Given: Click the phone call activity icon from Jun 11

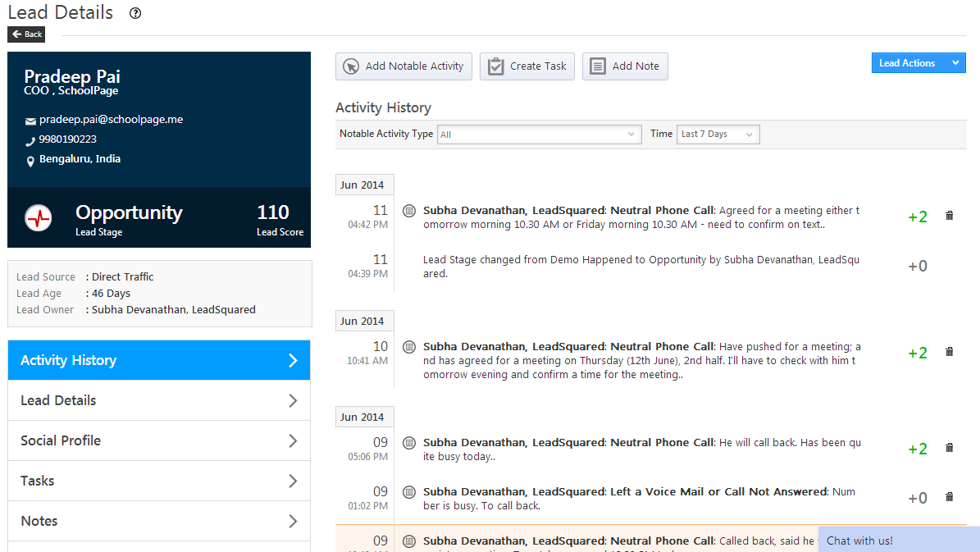Looking at the screenshot, I should tap(408, 211).
